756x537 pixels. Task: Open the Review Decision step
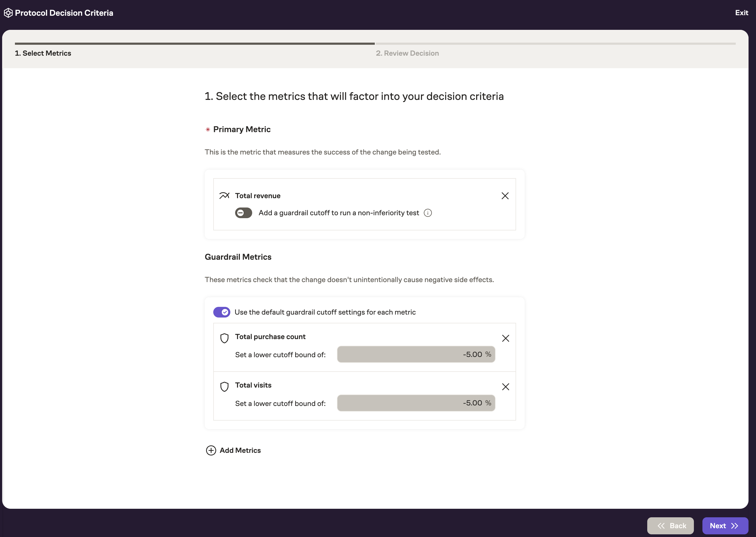[407, 53]
